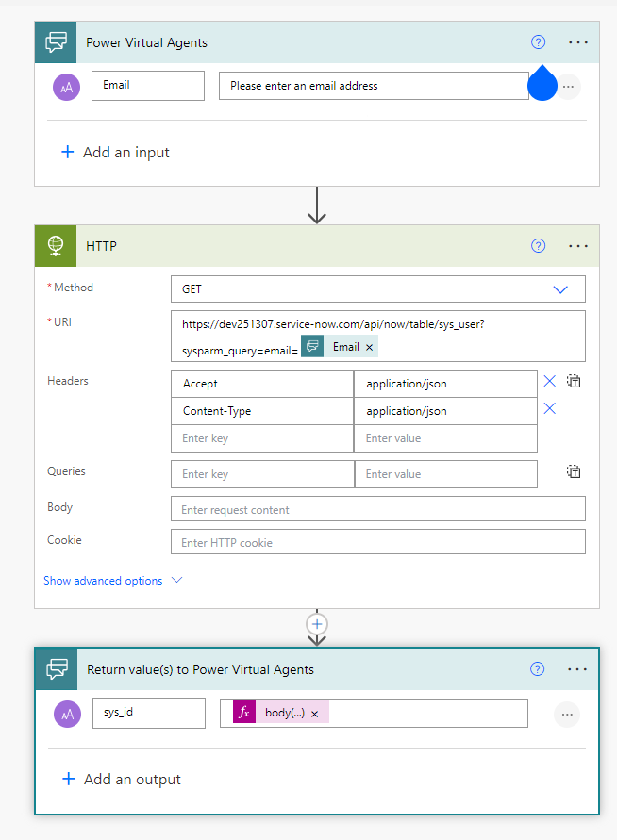Click the empty Headers Enter value field
Viewport: 617px width, 840px height.
click(445, 438)
